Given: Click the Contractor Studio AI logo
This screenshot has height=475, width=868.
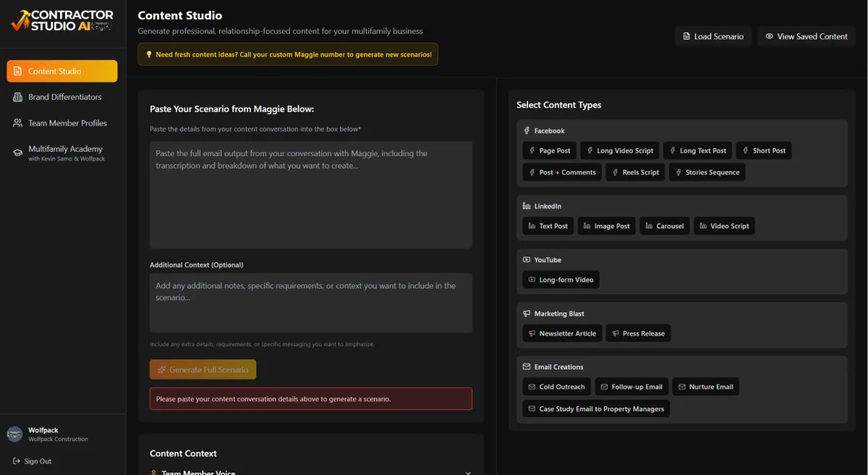Looking at the screenshot, I should pyautogui.click(x=62, y=20).
